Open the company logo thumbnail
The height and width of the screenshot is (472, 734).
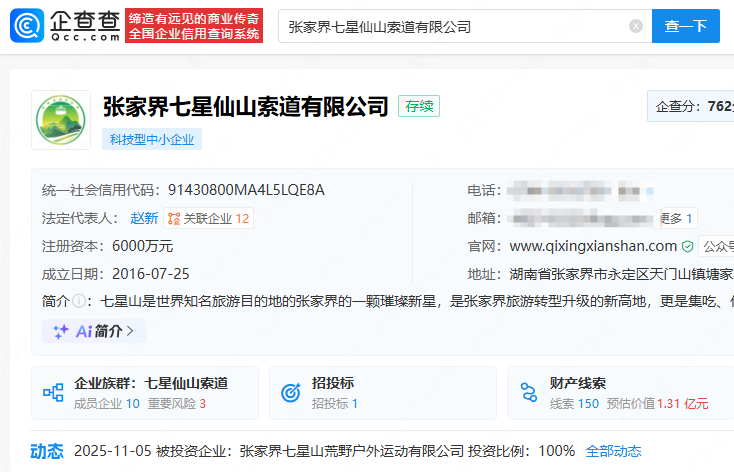tap(60, 120)
